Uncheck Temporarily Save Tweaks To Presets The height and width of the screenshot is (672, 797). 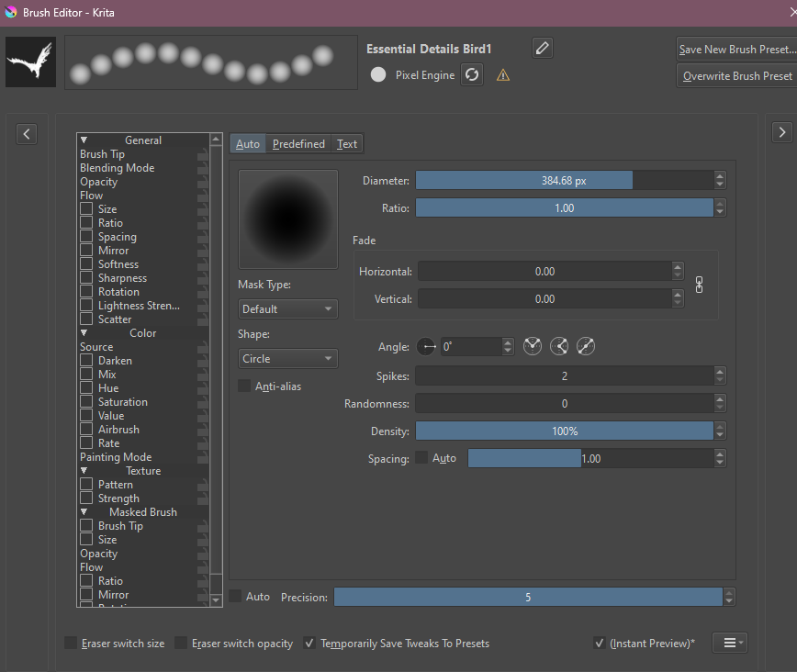click(310, 644)
